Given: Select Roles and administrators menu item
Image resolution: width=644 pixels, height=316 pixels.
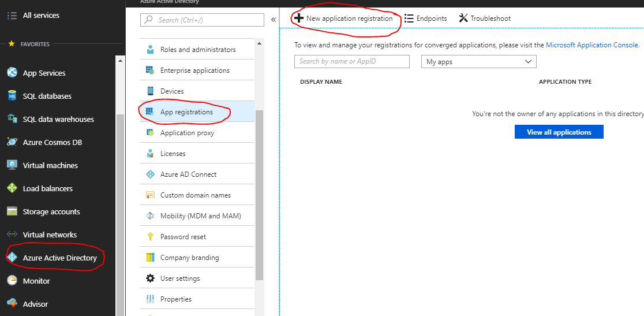Looking at the screenshot, I should 197,50.
